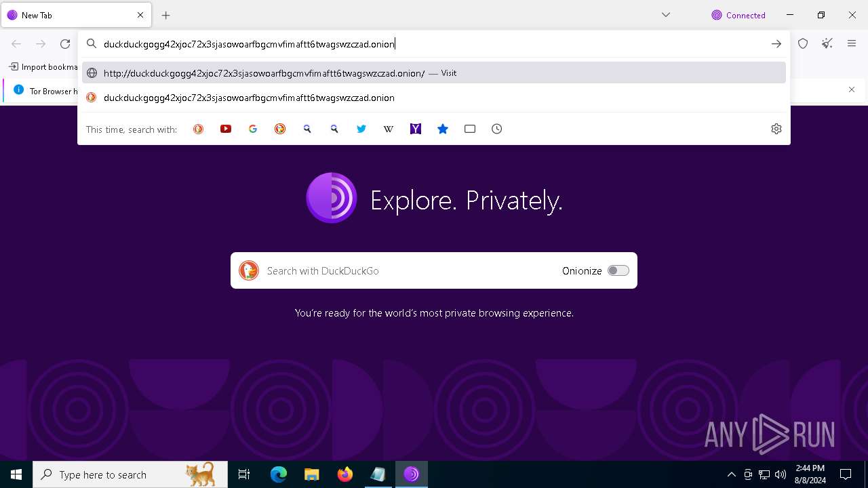Click the Go arrow in address bar
The height and width of the screenshot is (488, 868).
[x=776, y=44]
